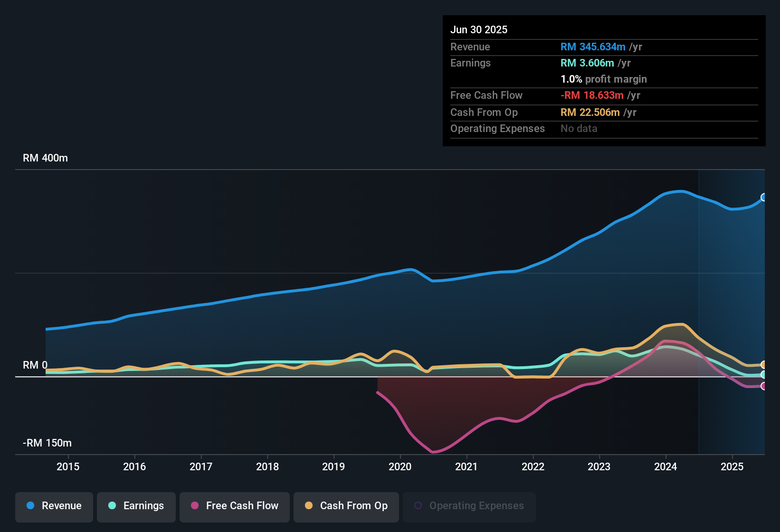The height and width of the screenshot is (532, 780).
Task: Click the teal Earnings legend dot
Action: pyautogui.click(x=112, y=506)
